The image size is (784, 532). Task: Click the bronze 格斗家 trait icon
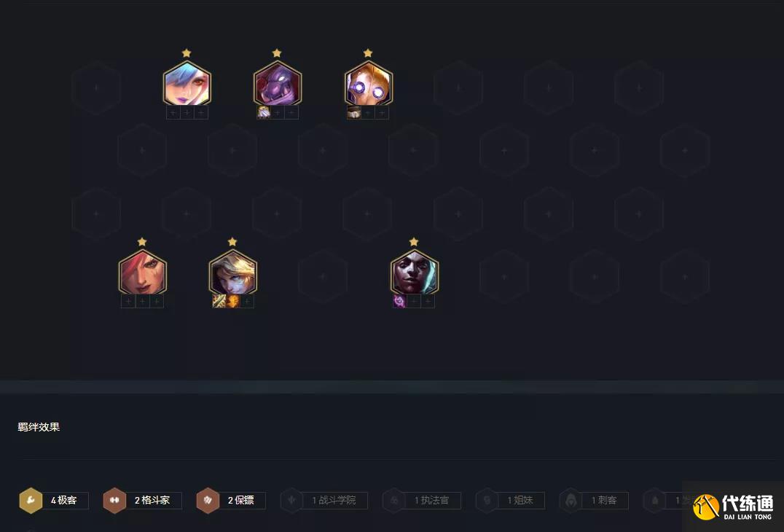click(114, 501)
